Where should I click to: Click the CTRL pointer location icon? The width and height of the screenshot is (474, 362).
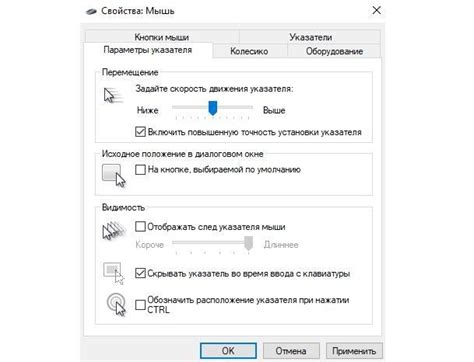(116, 304)
